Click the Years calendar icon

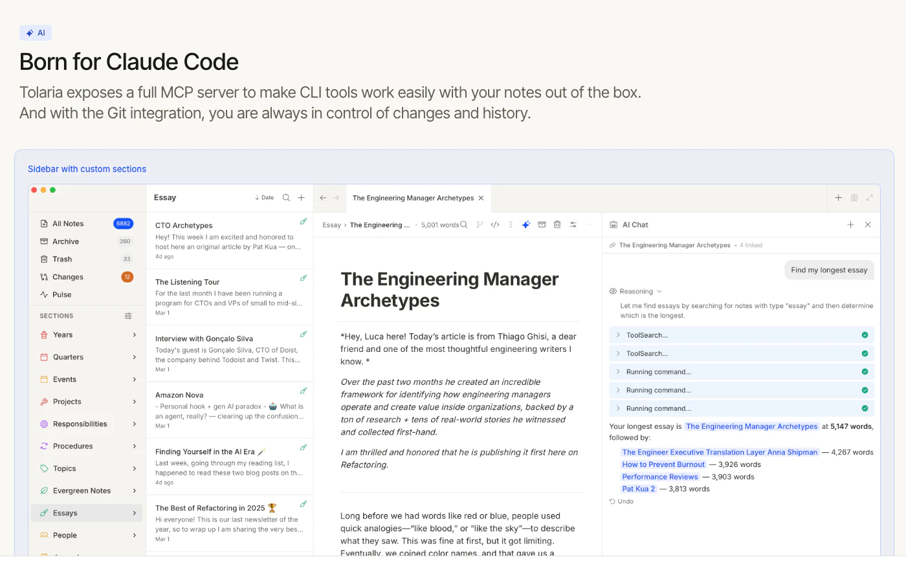click(44, 335)
